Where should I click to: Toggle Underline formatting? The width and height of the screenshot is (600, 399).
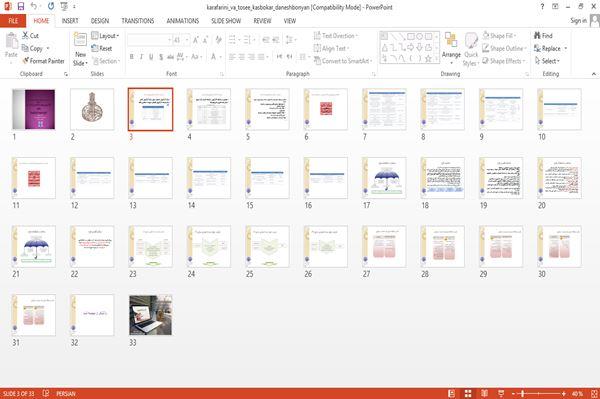pyautogui.click(x=151, y=57)
